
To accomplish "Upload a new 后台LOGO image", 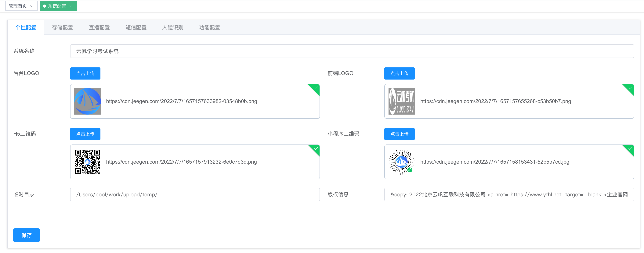I will click(x=85, y=73).
